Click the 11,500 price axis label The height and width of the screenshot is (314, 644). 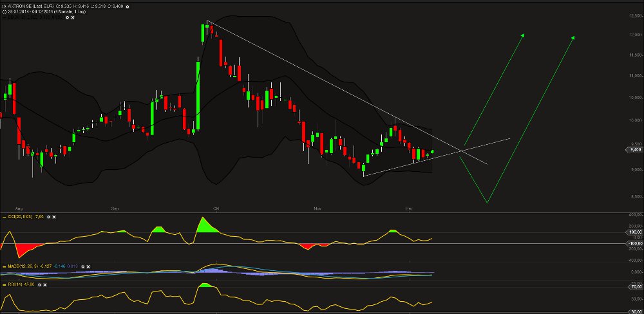tap(636, 55)
